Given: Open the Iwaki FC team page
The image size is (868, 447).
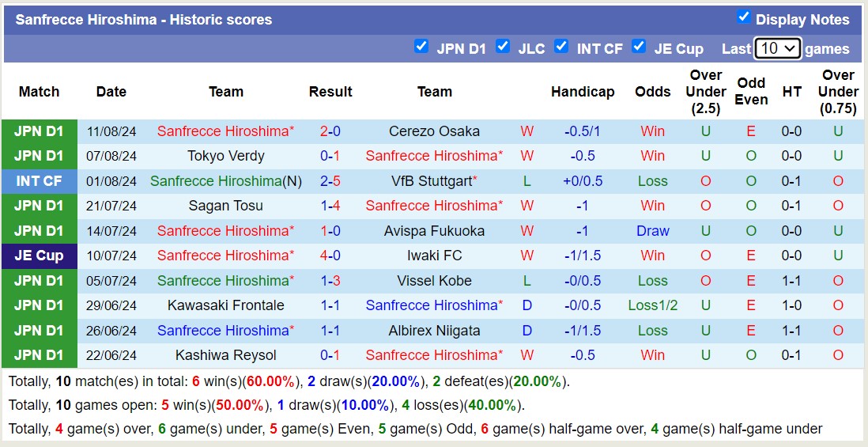Looking at the screenshot, I should point(434,256).
